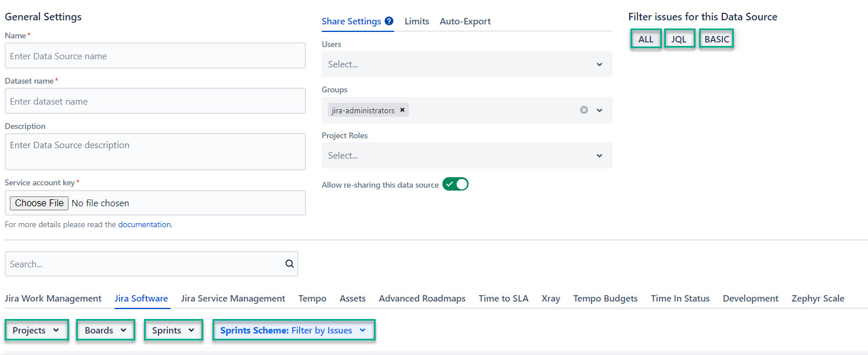Viewport: 868px width, 355px height.
Task: Open the documentation link
Action: click(x=145, y=224)
